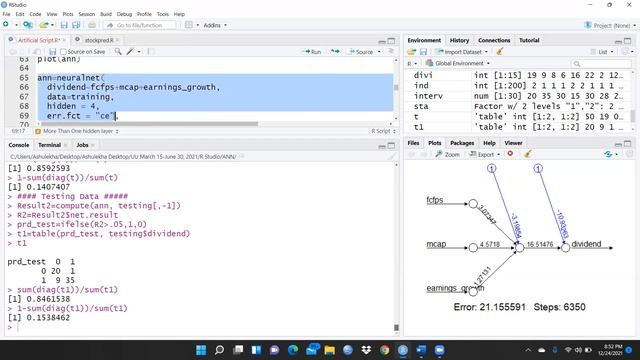Image resolution: width=640 pixels, height=360 pixels.
Task: Open the Source options dropdown arrow
Action: (379, 52)
